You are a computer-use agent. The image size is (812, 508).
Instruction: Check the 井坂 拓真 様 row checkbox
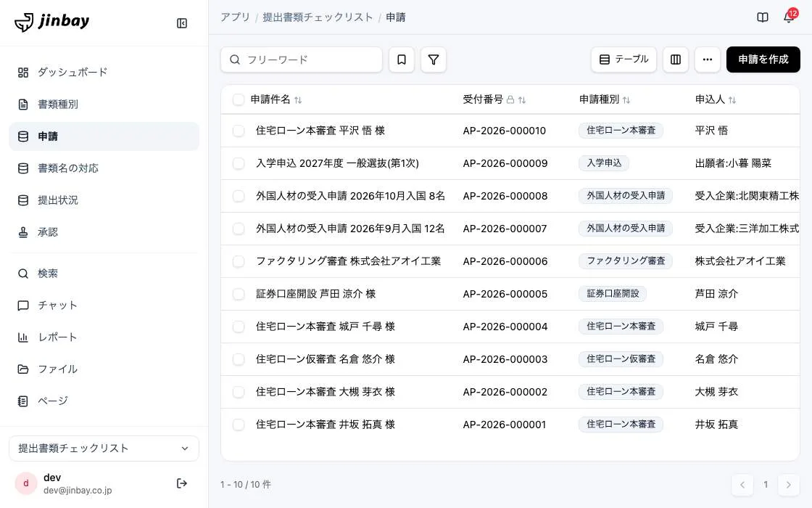[239, 425]
